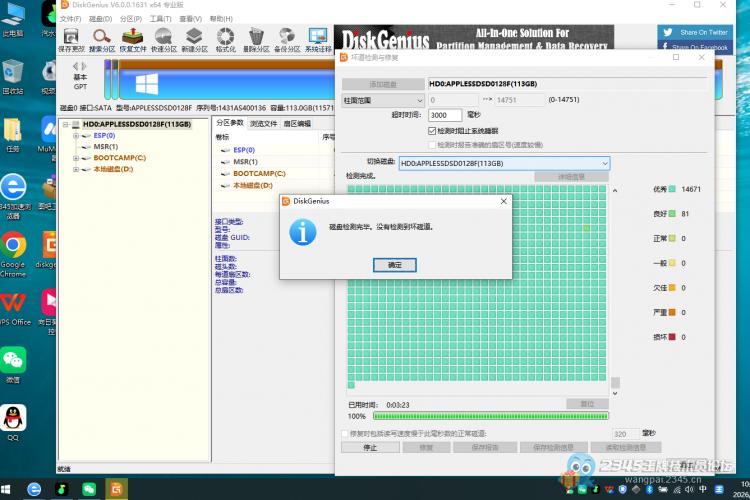The image size is (750, 500).
Task: Click the 搜索分区 (Search Partitions) magnifier icon
Action: pyautogui.click(x=102, y=40)
